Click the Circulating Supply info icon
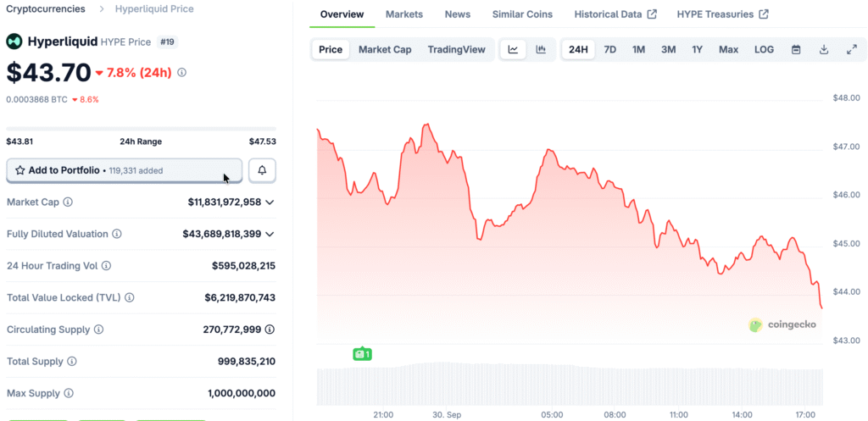 click(x=99, y=330)
